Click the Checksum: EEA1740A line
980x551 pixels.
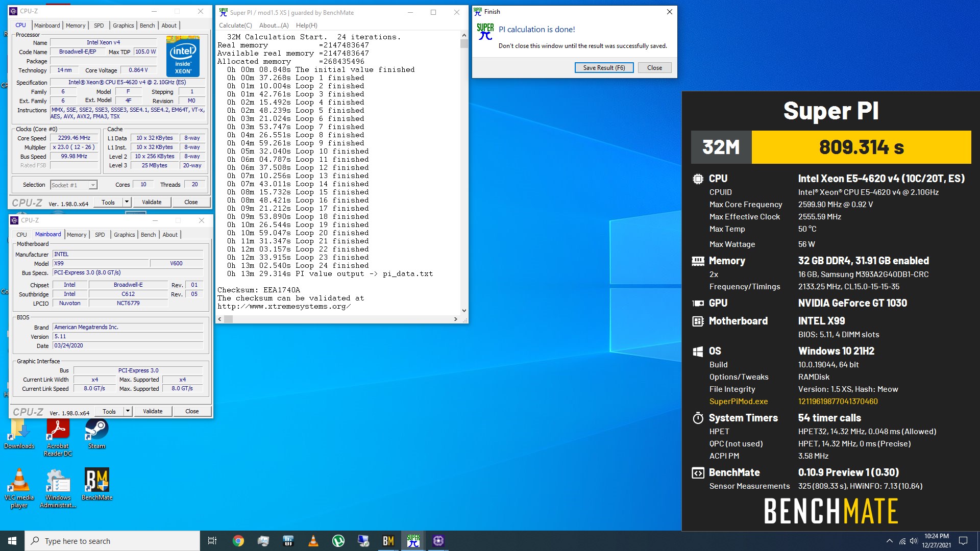259,290
